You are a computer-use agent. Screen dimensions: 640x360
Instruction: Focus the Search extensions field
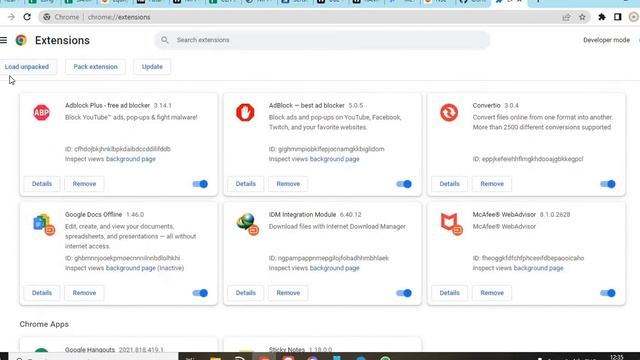click(x=322, y=40)
